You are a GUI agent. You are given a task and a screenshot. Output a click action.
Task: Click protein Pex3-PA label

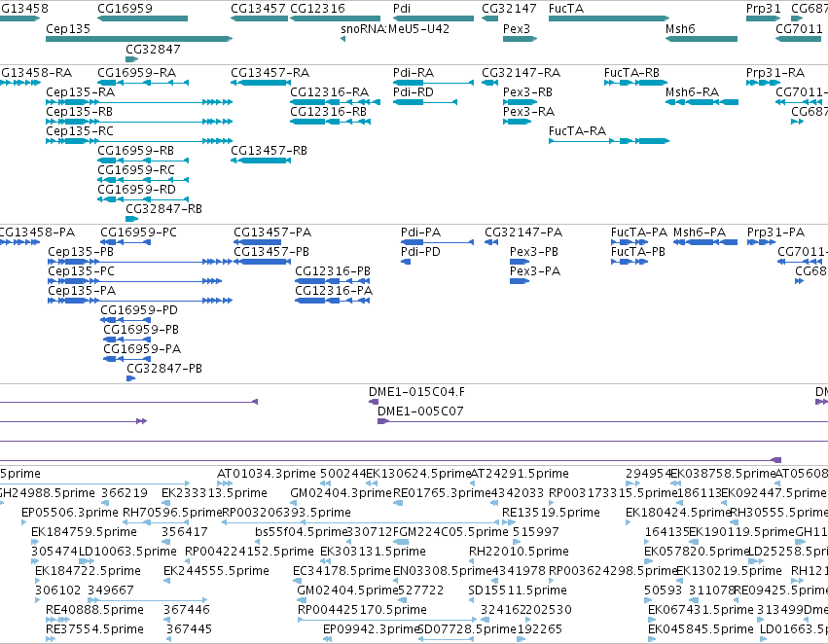(x=535, y=271)
